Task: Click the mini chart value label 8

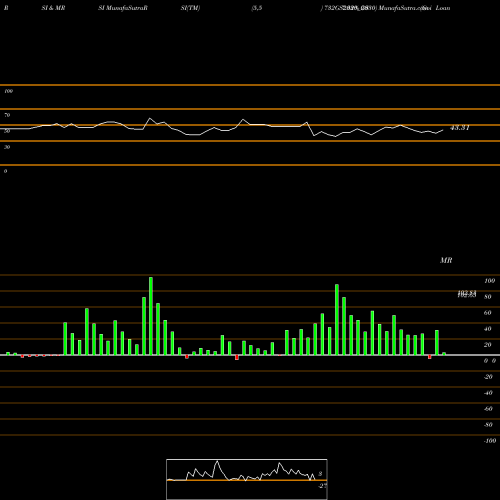Action: 320,474
